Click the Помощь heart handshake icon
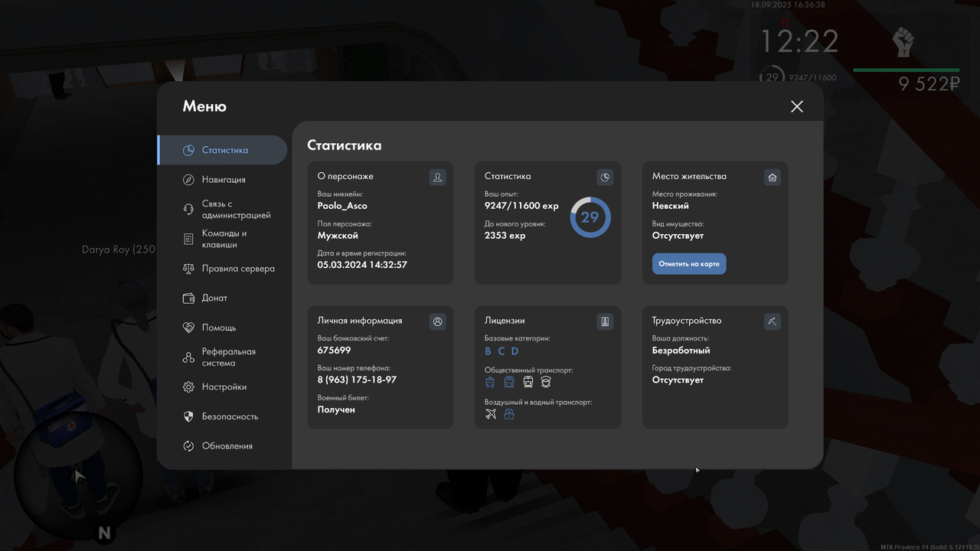The height and width of the screenshot is (551, 980). pos(188,328)
